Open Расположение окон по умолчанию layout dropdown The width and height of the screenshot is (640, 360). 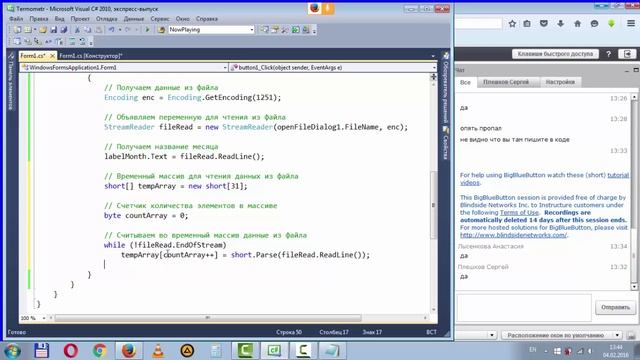(561, 335)
